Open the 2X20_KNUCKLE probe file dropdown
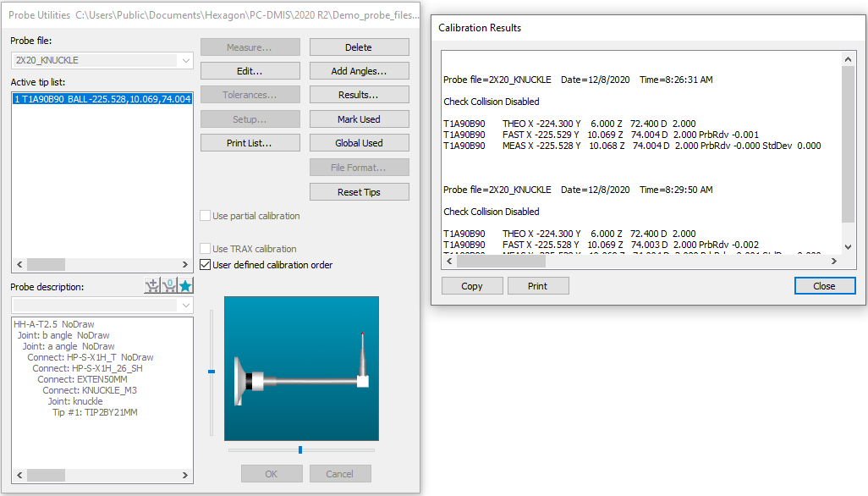The width and height of the screenshot is (868, 496). pos(188,61)
